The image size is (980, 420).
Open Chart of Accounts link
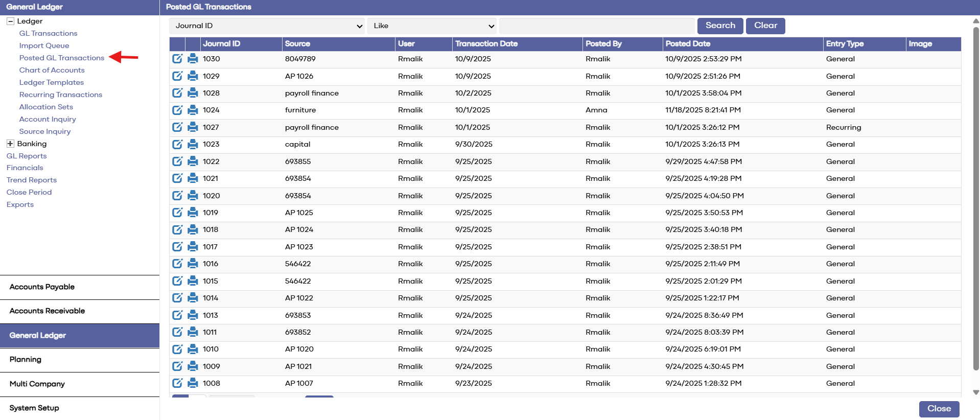pos(52,70)
